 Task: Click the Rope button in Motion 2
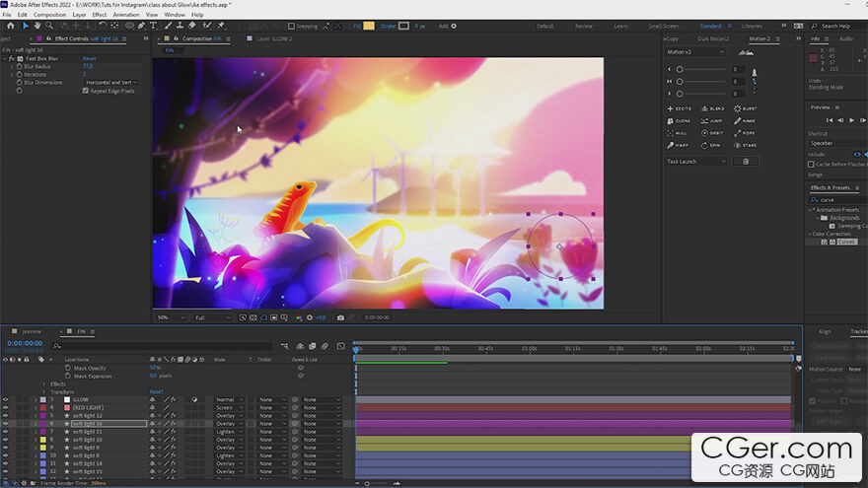point(745,133)
